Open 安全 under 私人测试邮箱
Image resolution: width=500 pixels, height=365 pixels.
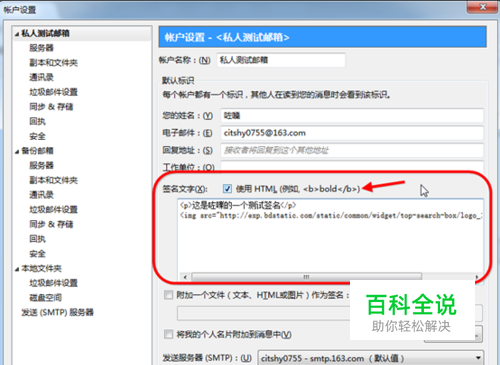coord(37,136)
